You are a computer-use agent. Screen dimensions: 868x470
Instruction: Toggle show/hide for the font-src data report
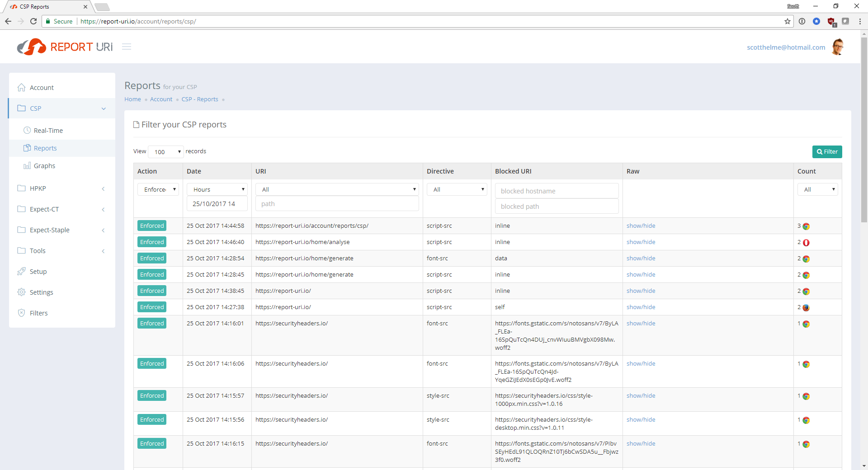641,258
